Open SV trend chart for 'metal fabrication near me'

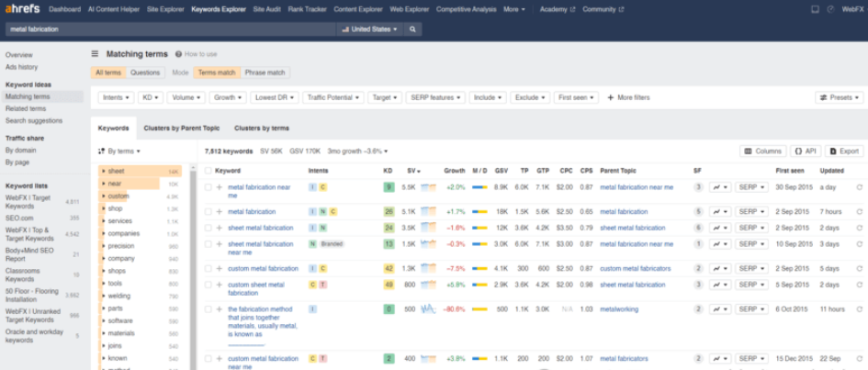pyautogui.click(x=428, y=187)
